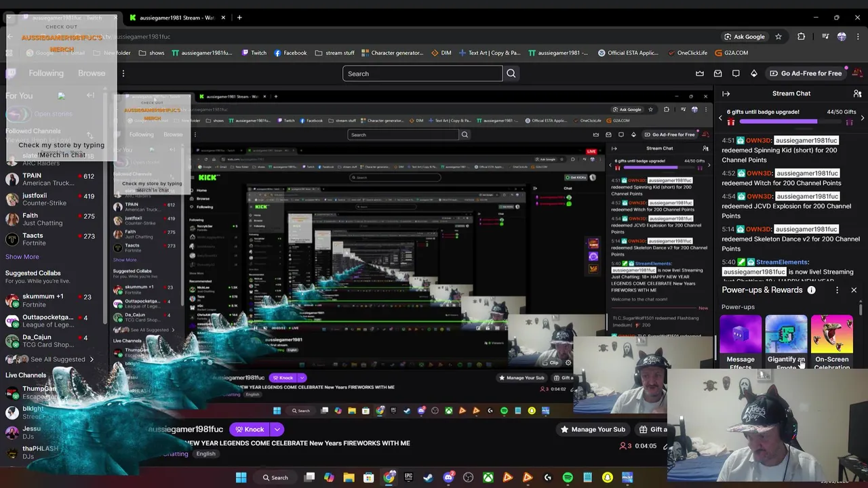Click Go Ad-Free for Free button
This screenshot has width=868, height=488.
pos(806,73)
